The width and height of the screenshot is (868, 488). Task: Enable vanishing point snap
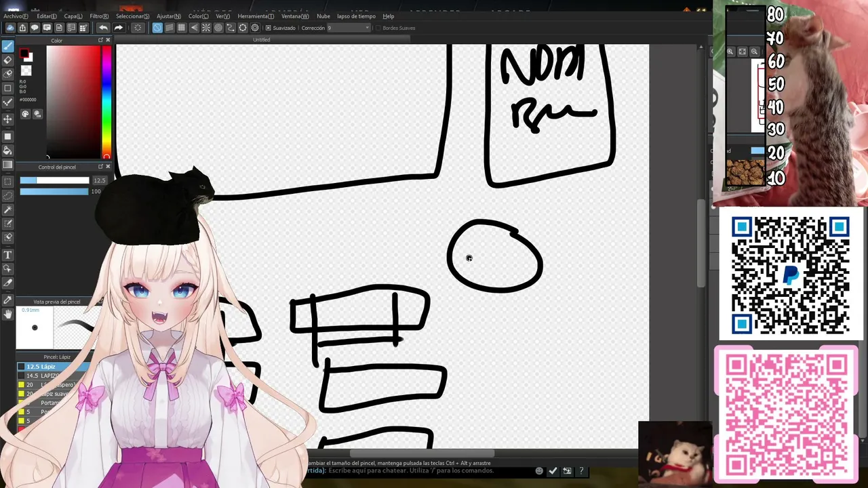[194, 28]
